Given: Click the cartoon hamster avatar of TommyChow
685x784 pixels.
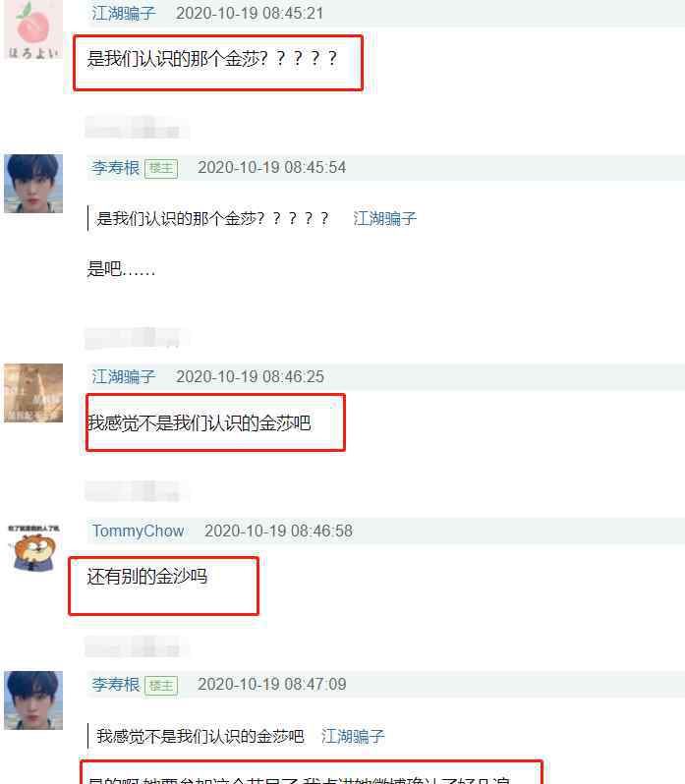Looking at the screenshot, I should point(33,547).
